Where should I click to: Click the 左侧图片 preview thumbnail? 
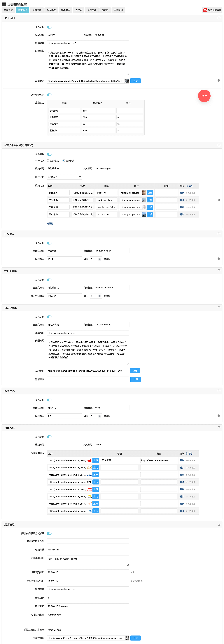pyautogui.click(x=127, y=81)
